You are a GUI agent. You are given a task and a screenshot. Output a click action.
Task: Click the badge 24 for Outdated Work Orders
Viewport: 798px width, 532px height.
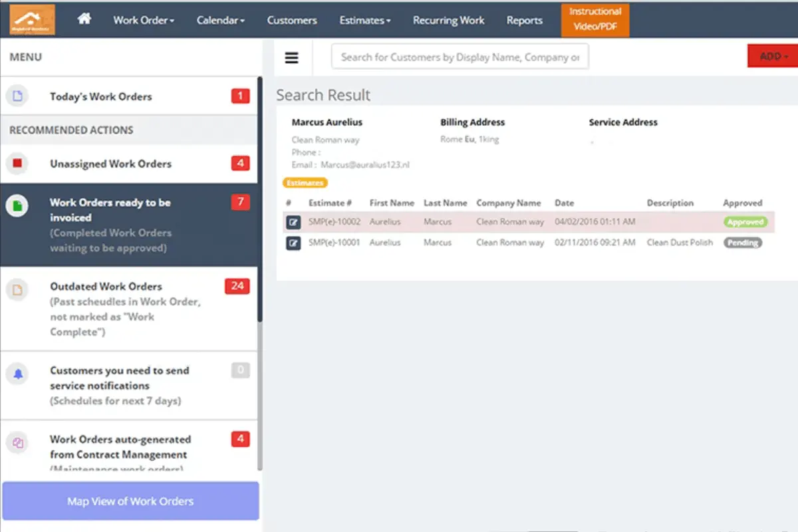pos(237,286)
